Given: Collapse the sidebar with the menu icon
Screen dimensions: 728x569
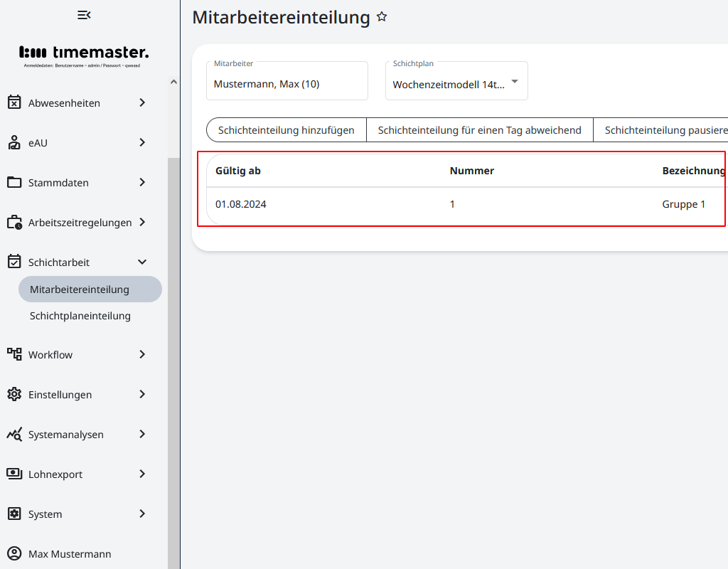Looking at the screenshot, I should pyautogui.click(x=84, y=15).
